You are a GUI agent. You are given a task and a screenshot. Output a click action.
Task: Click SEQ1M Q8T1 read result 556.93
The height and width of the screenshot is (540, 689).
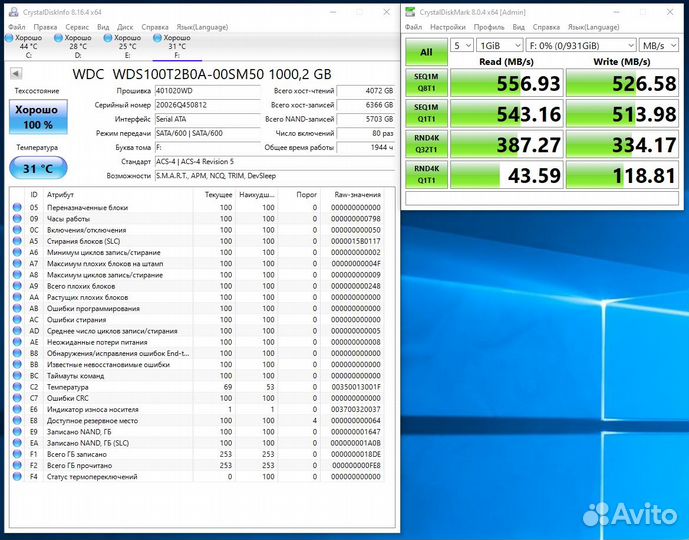click(x=507, y=83)
